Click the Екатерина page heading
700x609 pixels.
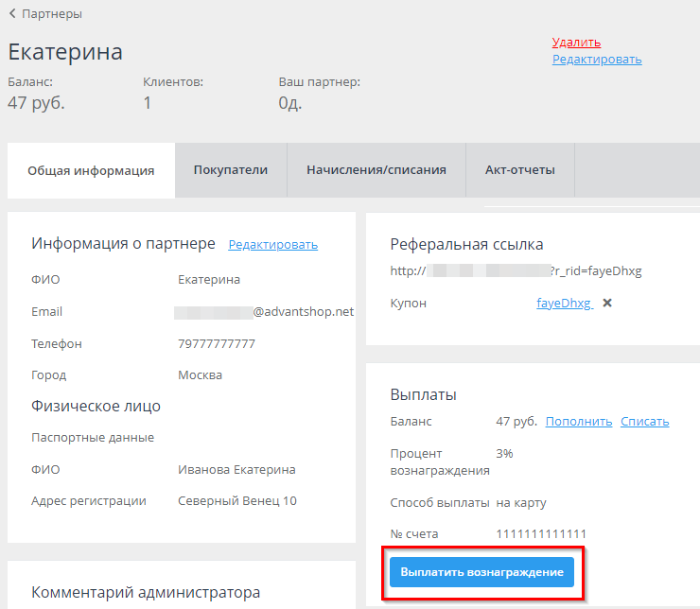coord(65,51)
